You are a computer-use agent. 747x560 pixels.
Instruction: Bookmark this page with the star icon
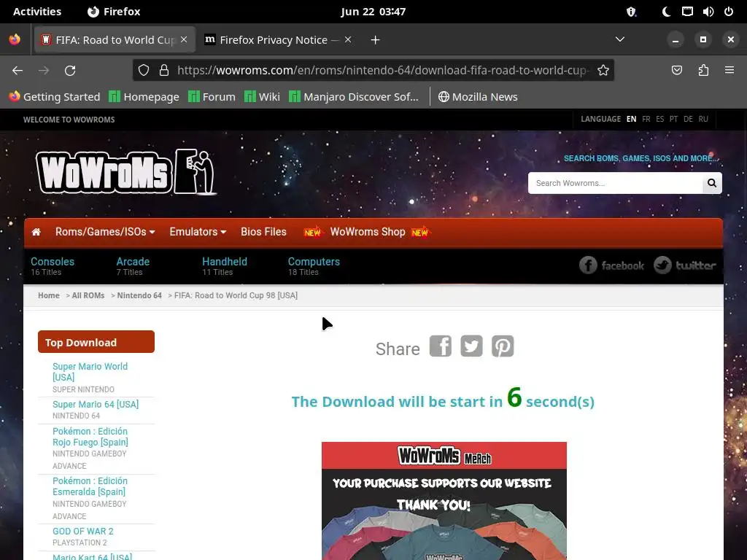[x=603, y=71]
